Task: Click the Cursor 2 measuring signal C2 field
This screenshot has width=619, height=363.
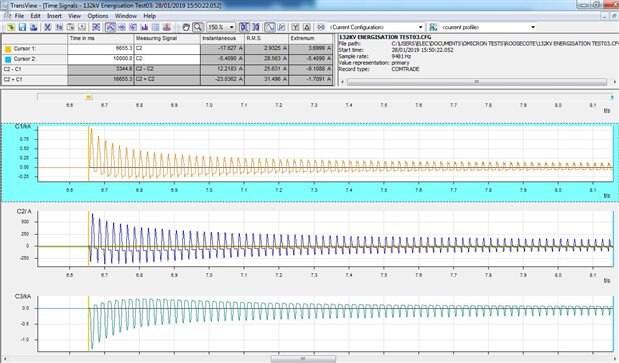Action: 167,59
